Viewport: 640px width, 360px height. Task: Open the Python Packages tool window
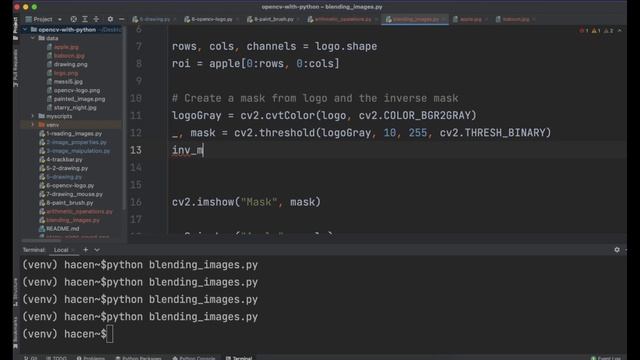point(138,358)
